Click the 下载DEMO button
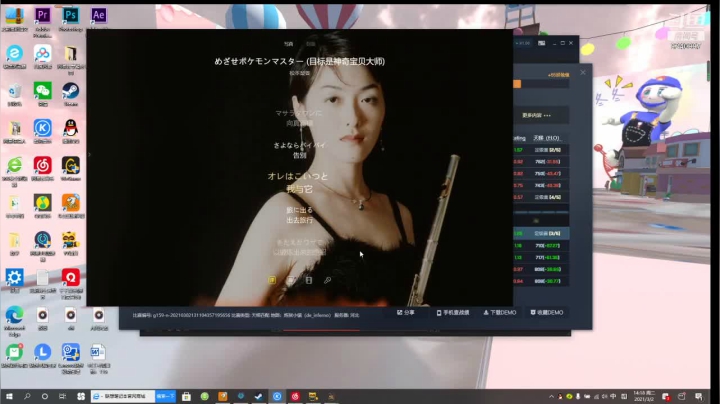Screen dimensions: 720x404 500,313
